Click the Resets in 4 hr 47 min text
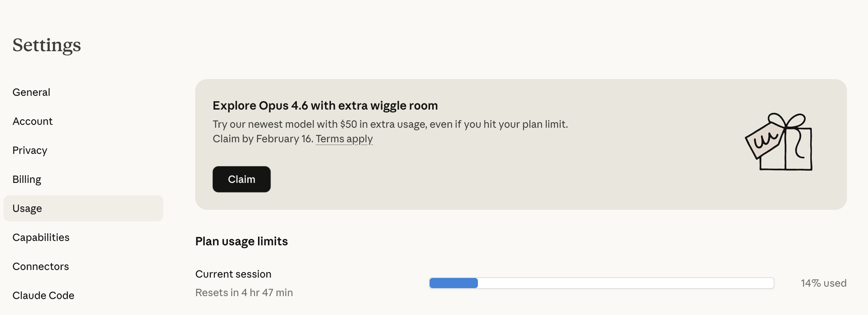Image resolution: width=868 pixels, height=315 pixels. (x=244, y=292)
